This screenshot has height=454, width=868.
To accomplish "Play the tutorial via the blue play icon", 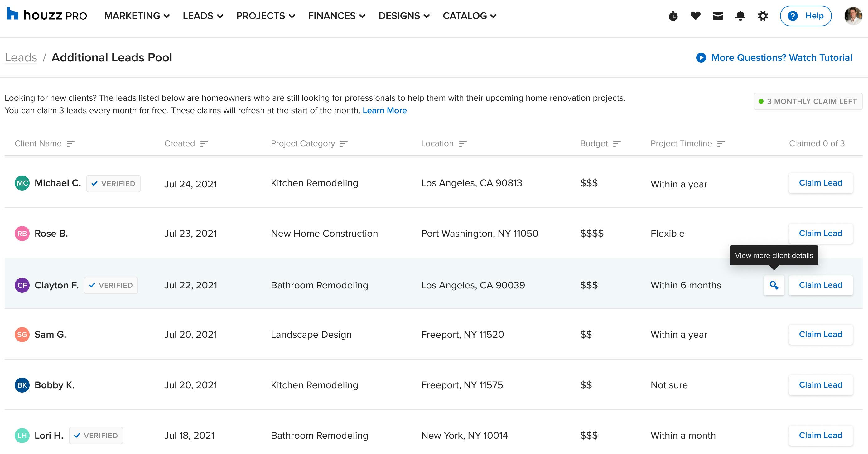I will [x=701, y=57].
